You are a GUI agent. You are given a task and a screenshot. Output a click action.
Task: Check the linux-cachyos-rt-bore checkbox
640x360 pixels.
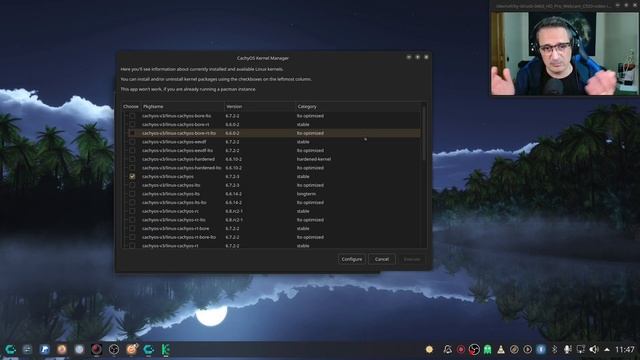[x=132, y=229]
